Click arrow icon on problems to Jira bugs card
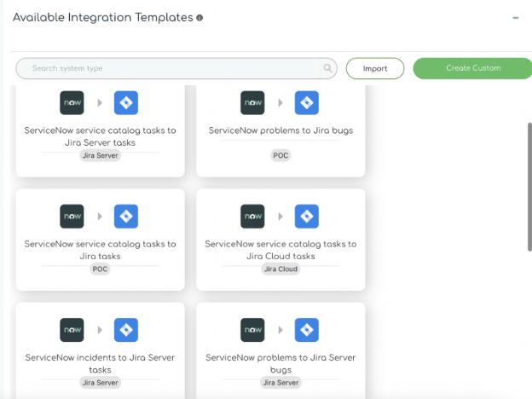Screen dimensions: 532x399 [x=280, y=103]
